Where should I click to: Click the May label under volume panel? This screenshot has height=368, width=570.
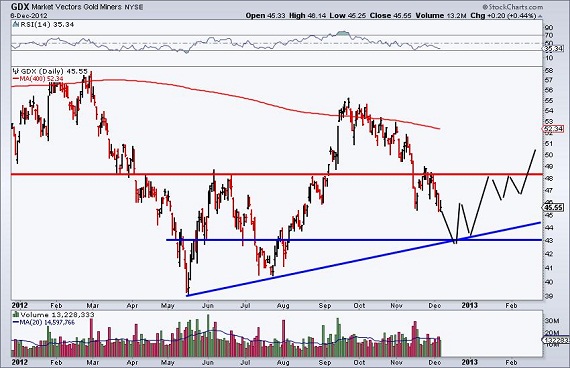[x=167, y=362]
